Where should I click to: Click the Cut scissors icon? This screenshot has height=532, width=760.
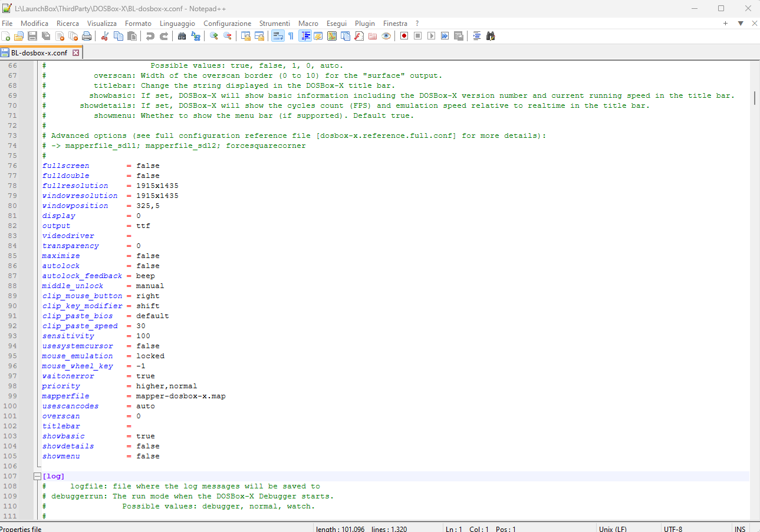click(105, 36)
